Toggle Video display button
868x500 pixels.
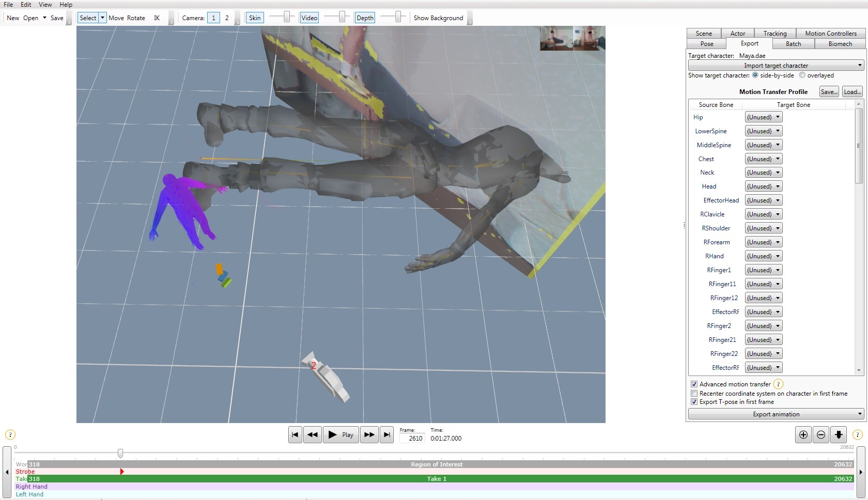point(309,18)
